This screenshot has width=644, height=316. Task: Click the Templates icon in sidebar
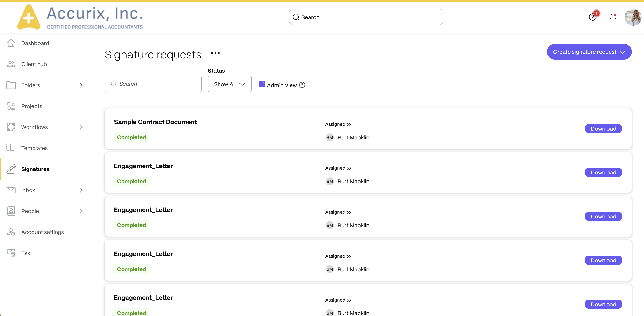point(11,147)
